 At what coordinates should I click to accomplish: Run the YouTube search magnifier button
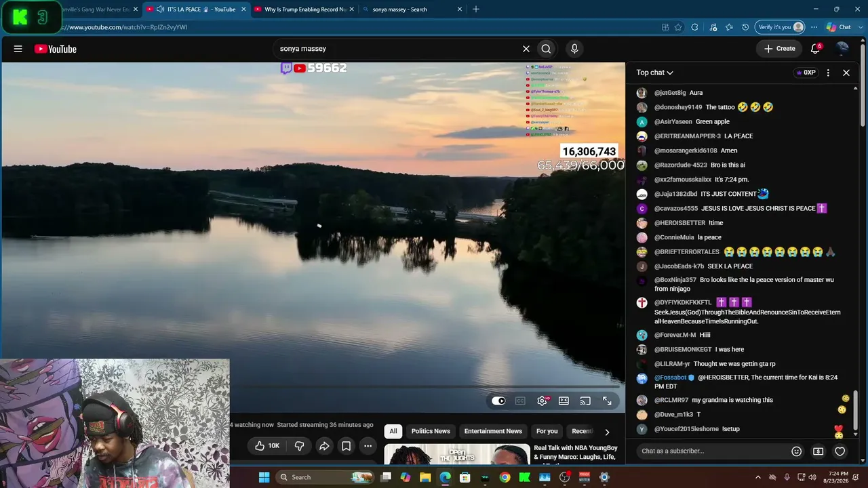pyautogui.click(x=546, y=49)
